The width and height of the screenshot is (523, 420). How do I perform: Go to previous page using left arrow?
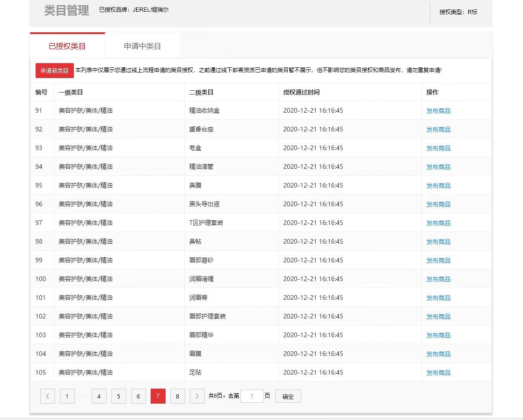(47, 396)
